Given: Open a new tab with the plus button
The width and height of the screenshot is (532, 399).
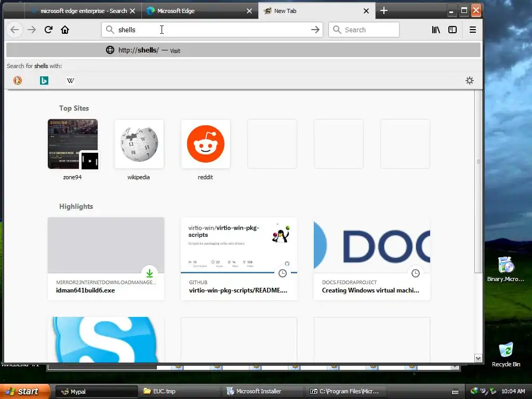Looking at the screenshot, I should pos(384,10).
